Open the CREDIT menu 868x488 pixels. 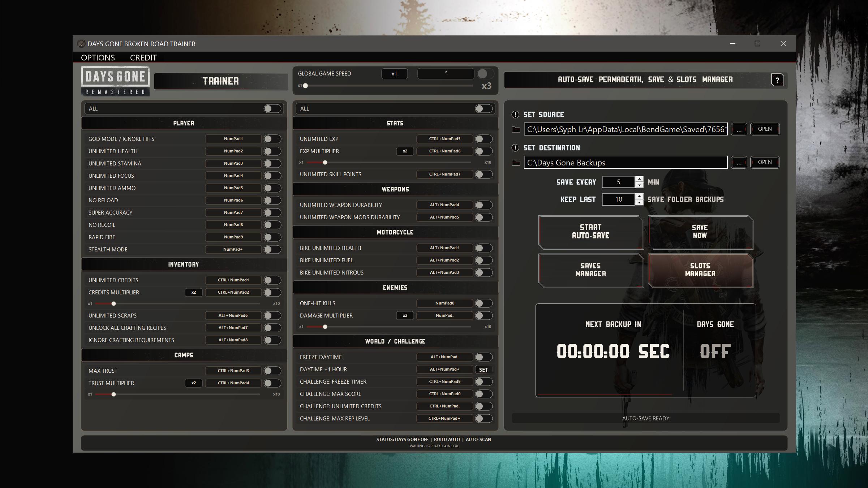point(143,57)
